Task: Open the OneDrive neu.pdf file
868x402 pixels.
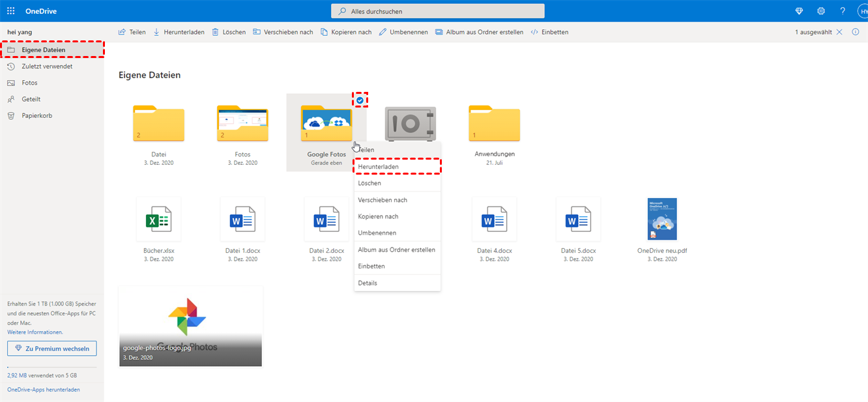Action: pyautogui.click(x=662, y=220)
